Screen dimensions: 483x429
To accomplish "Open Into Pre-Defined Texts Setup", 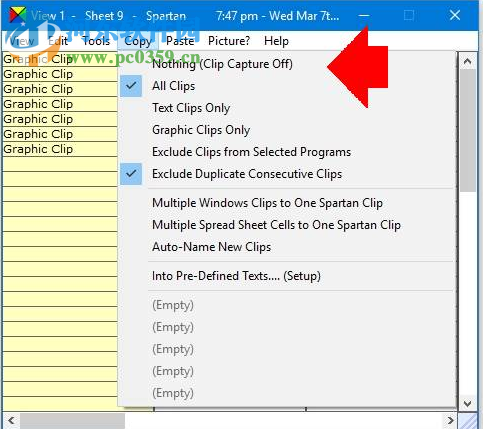I will [287, 276].
